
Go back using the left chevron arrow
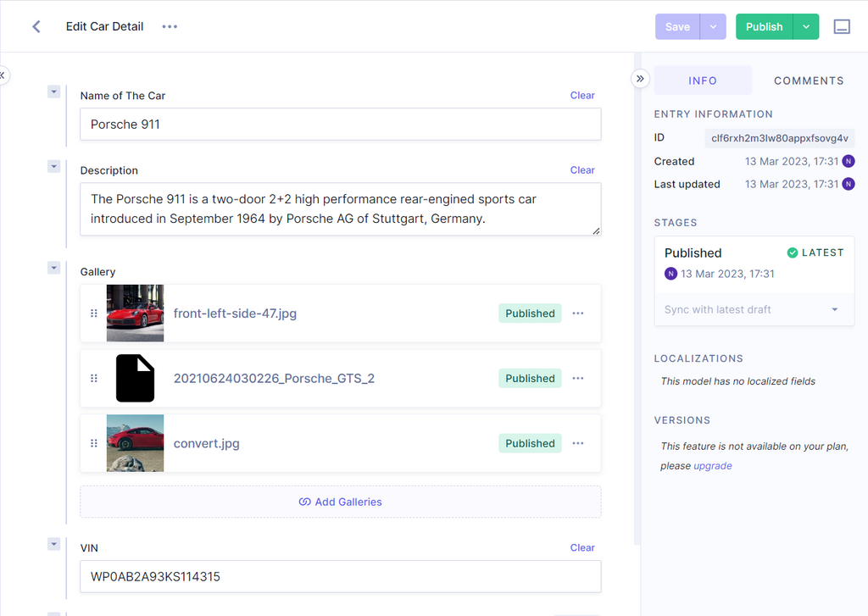pos(36,26)
